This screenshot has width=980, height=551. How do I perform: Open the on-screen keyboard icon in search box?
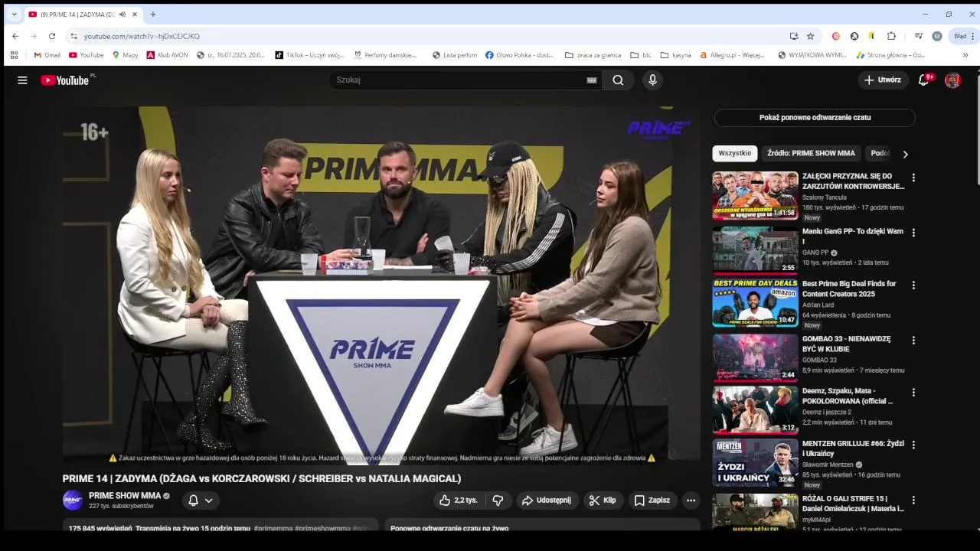592,80
